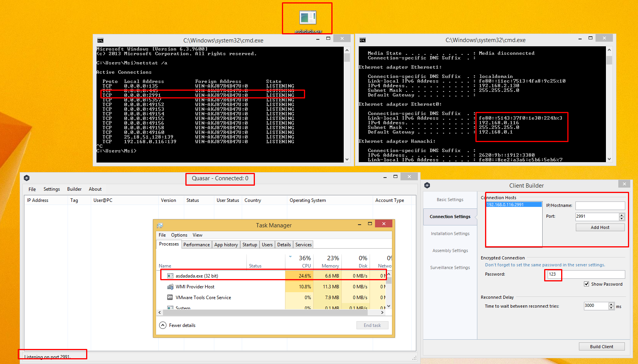This screenshot has height=364, width=638.
Task: Click the Client Builder window logo icon
Action: point(427,185)
